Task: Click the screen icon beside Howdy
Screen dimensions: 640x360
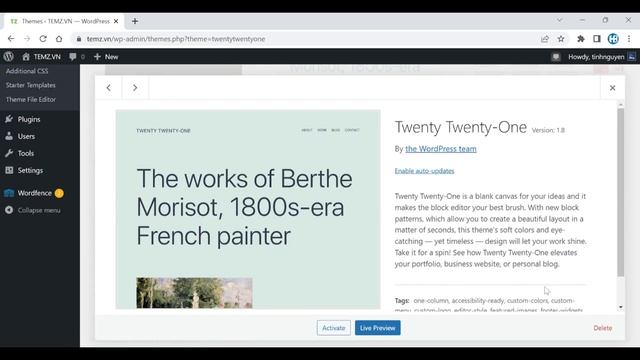Action: coord(556,57)
